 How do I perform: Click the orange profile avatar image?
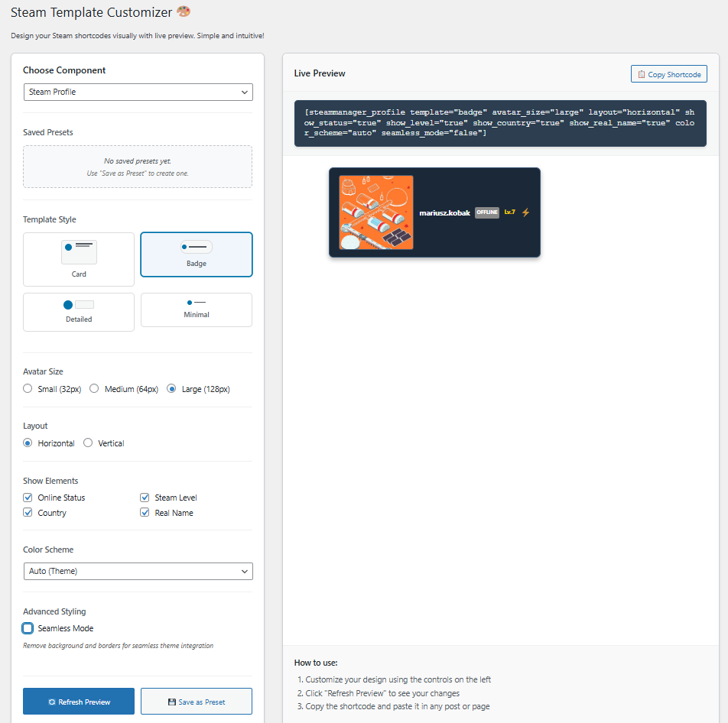tap(376, 212)
